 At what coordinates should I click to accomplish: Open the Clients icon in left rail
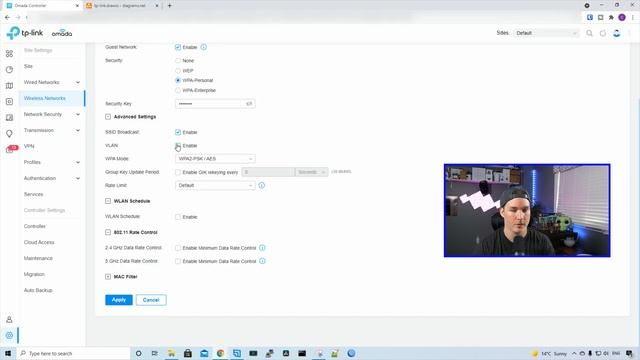(9, 118)
